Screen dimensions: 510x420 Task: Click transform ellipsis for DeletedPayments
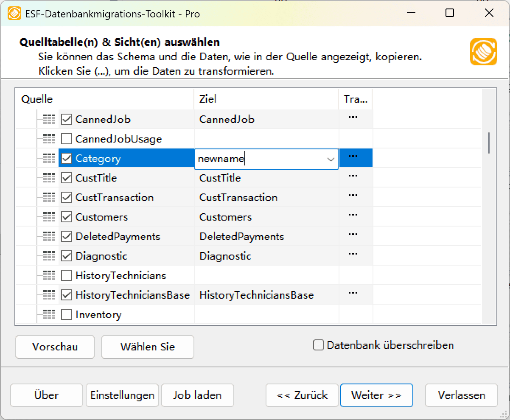click(353, 234)
